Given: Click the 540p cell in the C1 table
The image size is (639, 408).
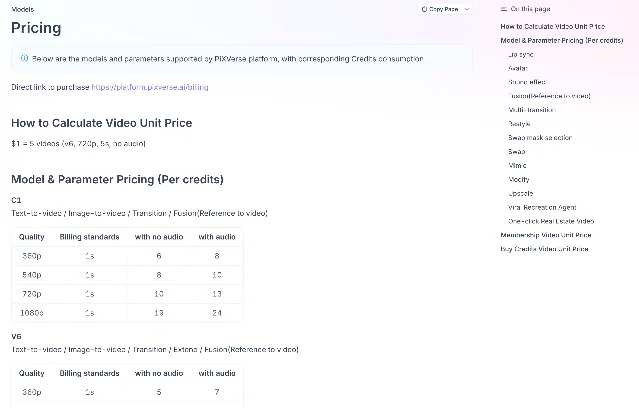Looking at the screenshot, I should click(x=32, y=275).
